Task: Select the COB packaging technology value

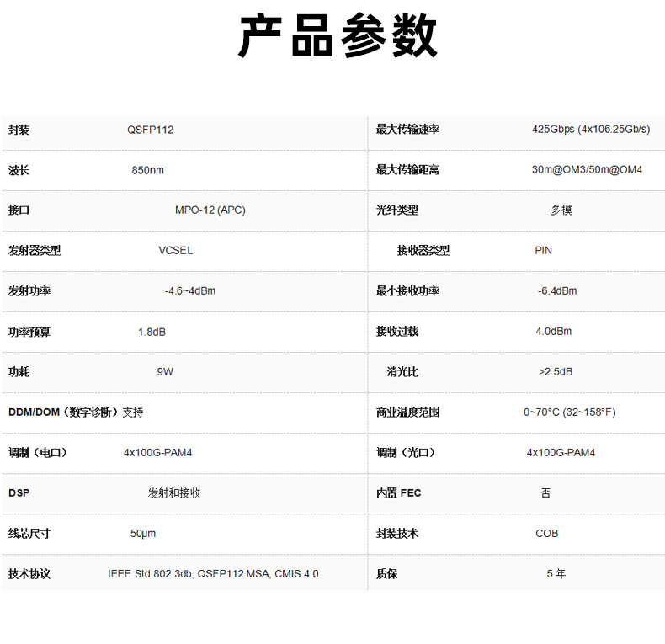Action: tap(546, 534)
